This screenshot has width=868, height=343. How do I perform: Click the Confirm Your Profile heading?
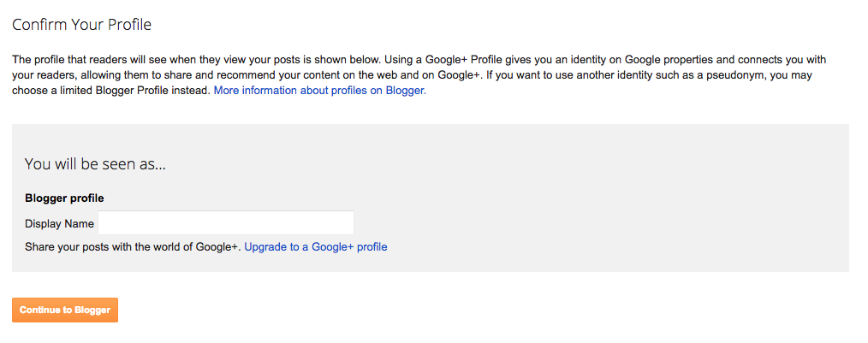[81, 25]
